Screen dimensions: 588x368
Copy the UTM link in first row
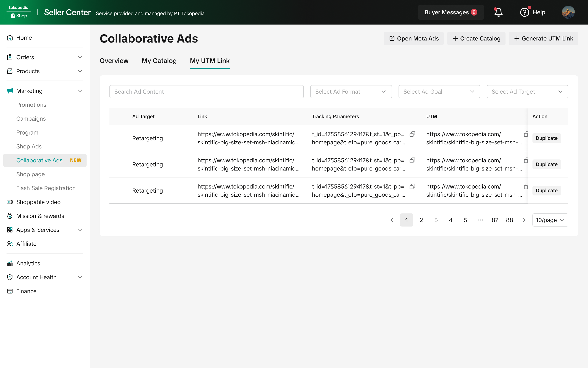point(526,134)
